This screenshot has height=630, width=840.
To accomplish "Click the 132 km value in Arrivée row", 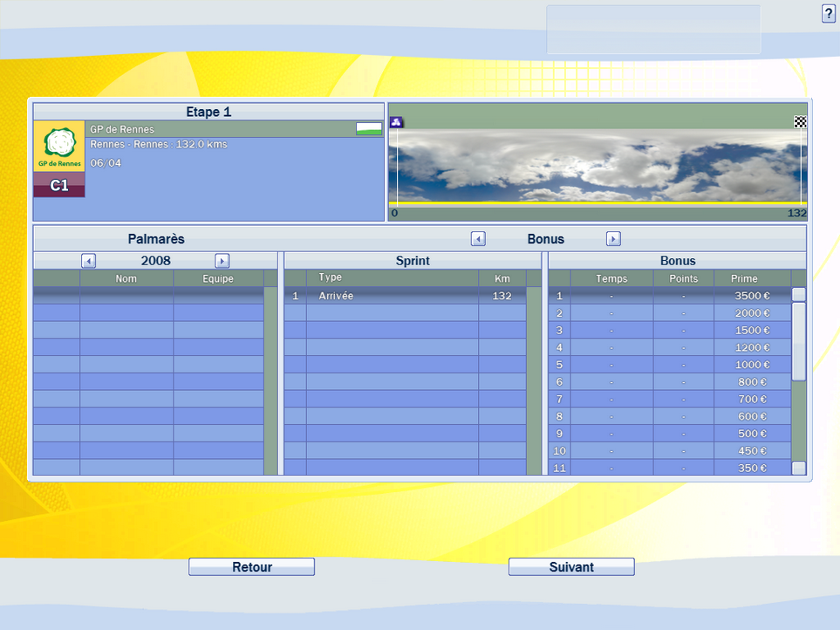I will tap(502, 296).
